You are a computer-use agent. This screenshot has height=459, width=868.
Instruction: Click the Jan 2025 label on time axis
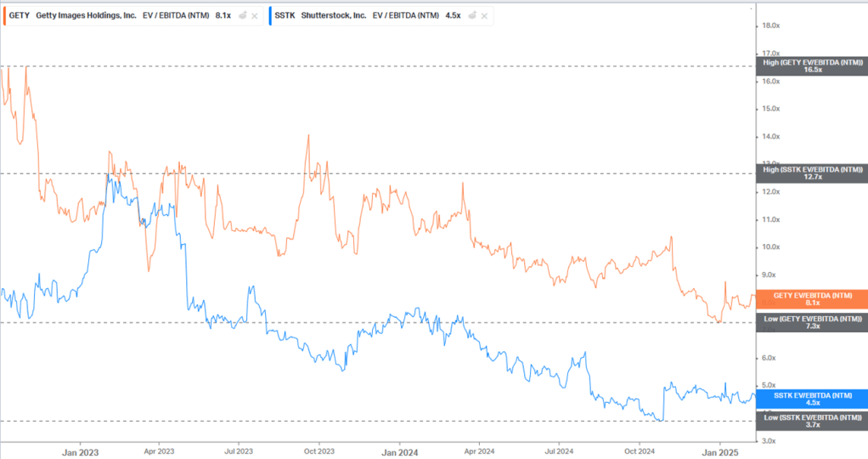click(719, 451)
